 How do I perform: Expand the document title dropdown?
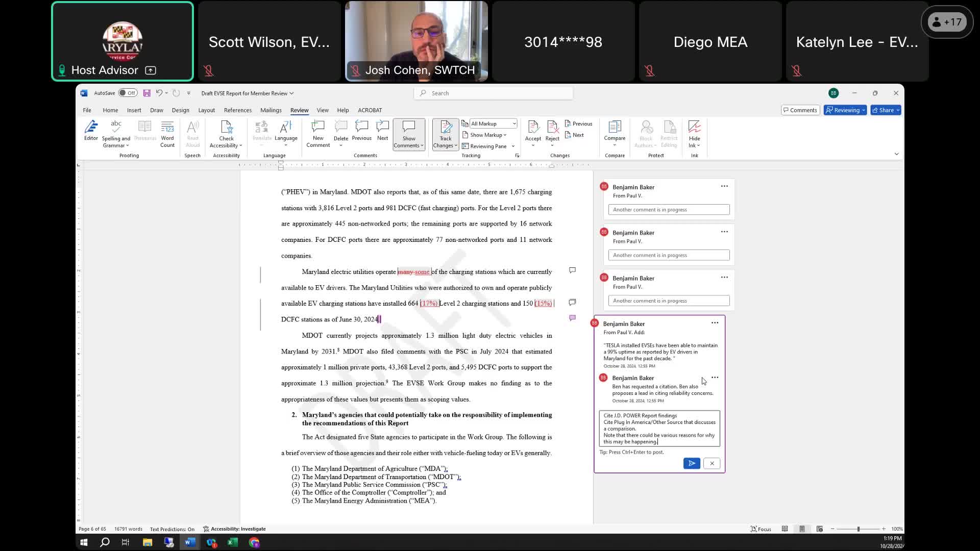click(x=291, y=93)
